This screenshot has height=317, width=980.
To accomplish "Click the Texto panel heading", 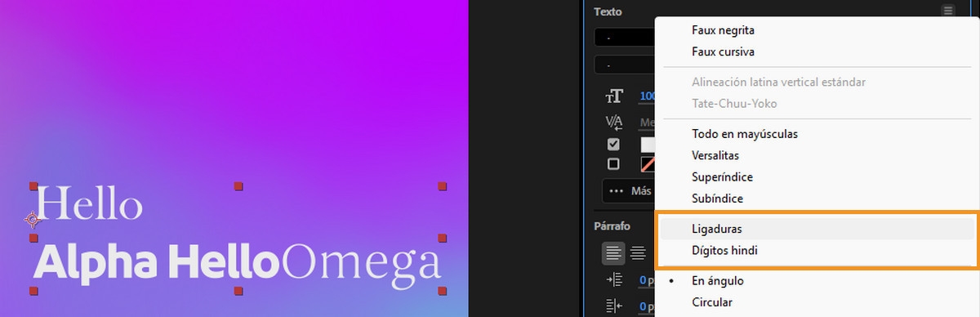I will [608, 11].
